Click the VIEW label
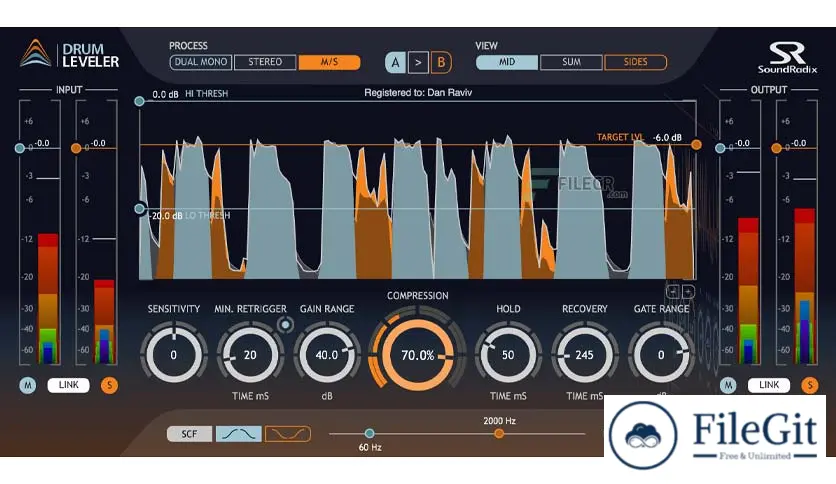836x484 pixels. click(x=486, y=46)
